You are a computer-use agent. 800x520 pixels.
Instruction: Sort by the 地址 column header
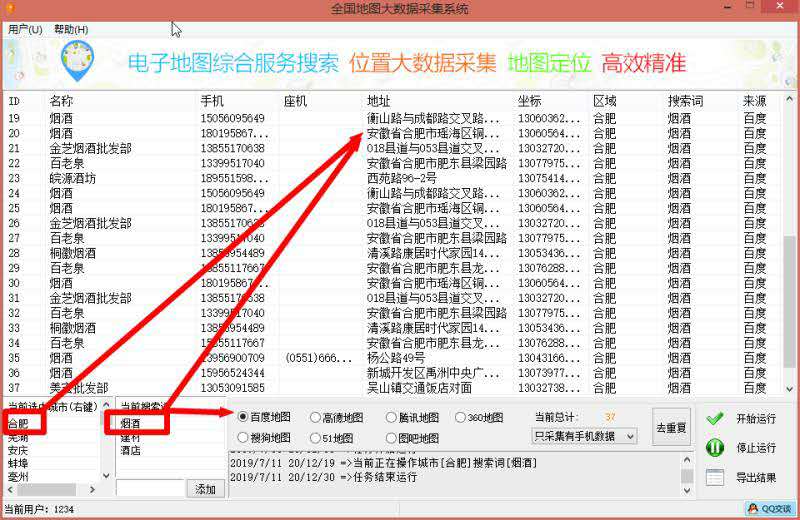point(379,101)
